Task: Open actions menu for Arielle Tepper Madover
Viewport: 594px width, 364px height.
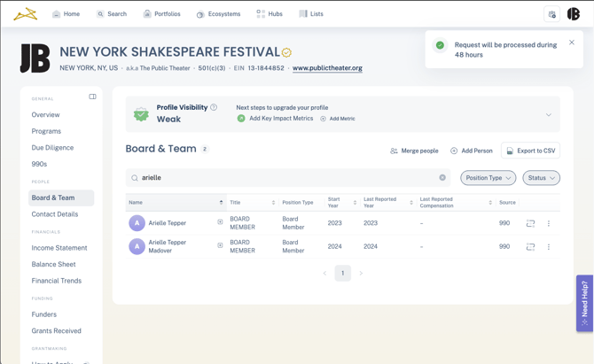Action: click(x=548, y=247)
